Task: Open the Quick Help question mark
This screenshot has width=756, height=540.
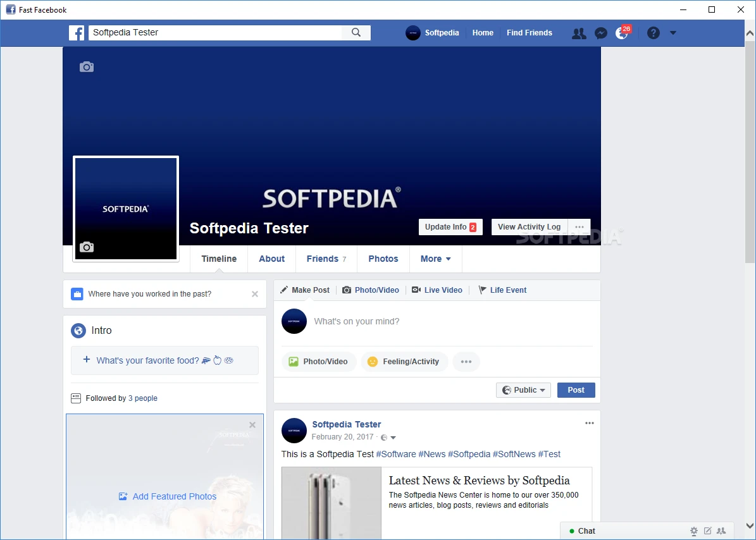Action: pos(654,33)
